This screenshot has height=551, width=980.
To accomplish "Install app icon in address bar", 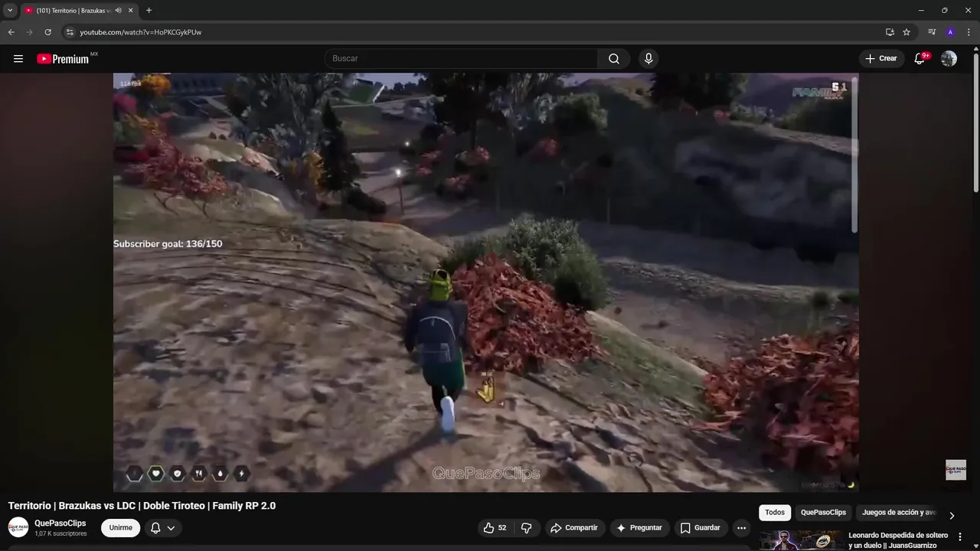I will click(890, 32).
